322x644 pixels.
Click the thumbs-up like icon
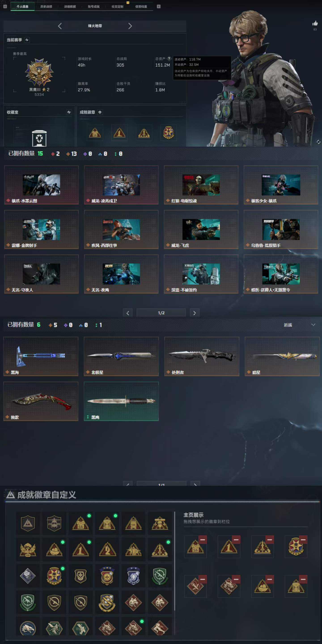[315, 23]
